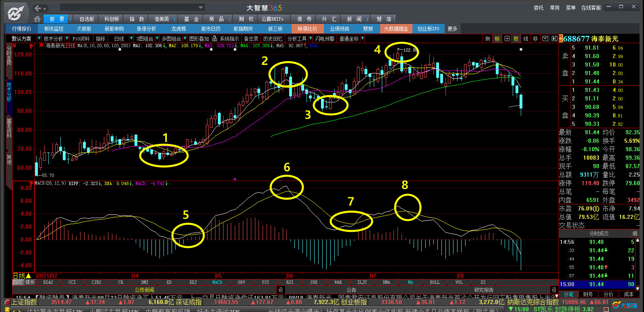The width and height of the screenshot is (644, 312).
Task: Open the 设 settings beside 研究报告
Action: (554, 290)
